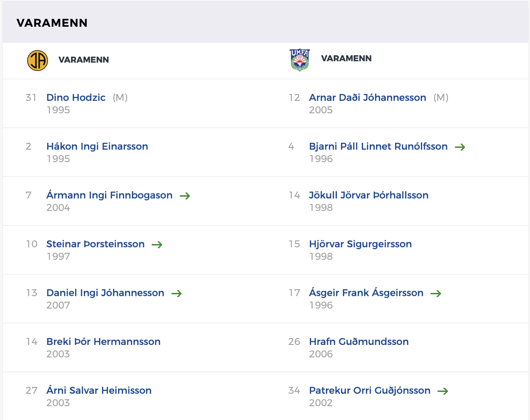Open Steinar Þorsteinsson player profile
This screenshot has height=420, width=530.
click(95, 244)
